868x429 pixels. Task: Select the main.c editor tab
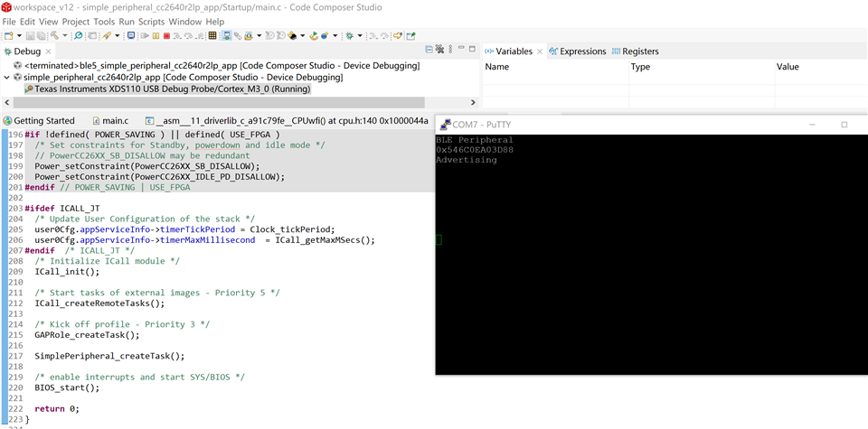point(115,121)
